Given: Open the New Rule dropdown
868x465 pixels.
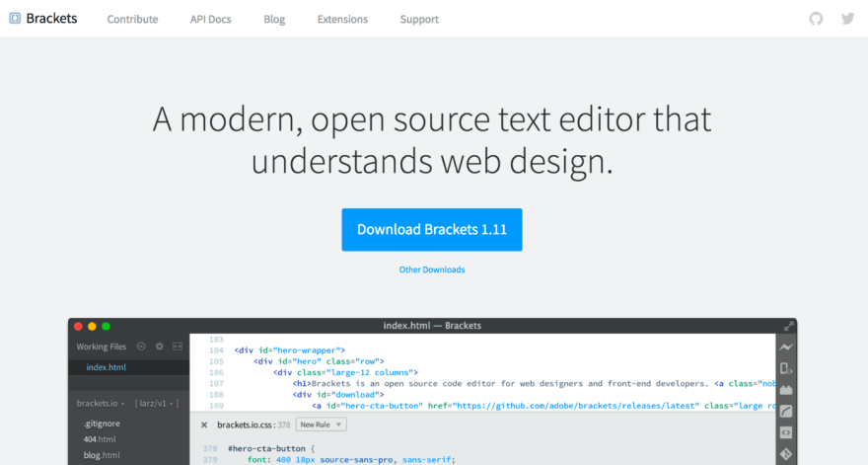Looking at the screenshot, I should pyautogui.click(x=322, y=426).
